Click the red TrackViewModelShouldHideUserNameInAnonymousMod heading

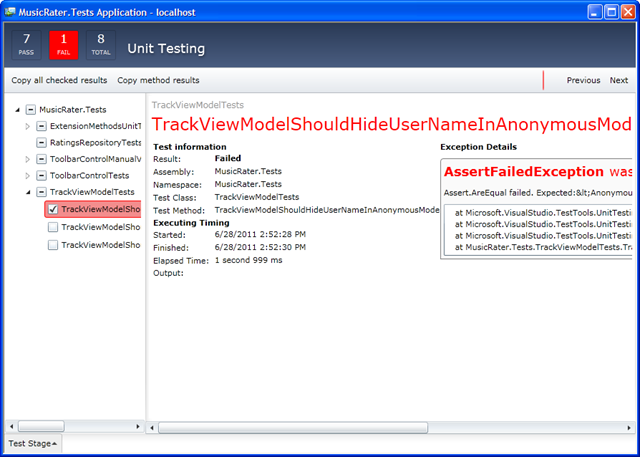coord(392,125)
